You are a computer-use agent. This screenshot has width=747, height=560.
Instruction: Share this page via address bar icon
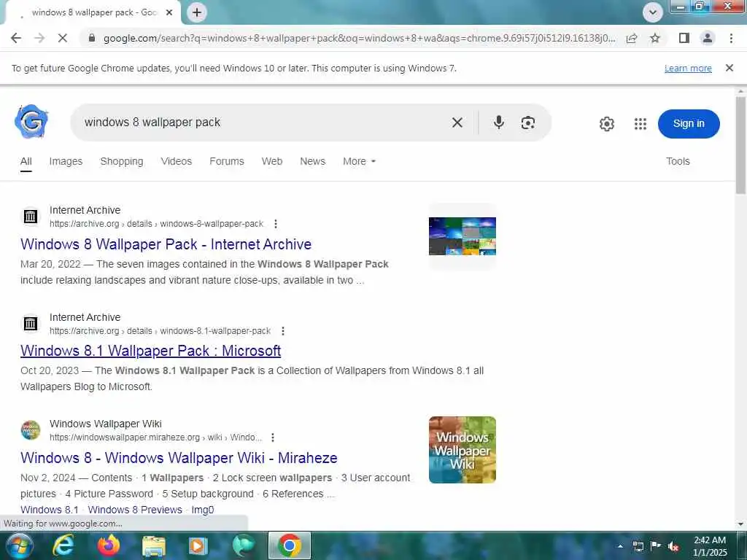coord(632,38)
